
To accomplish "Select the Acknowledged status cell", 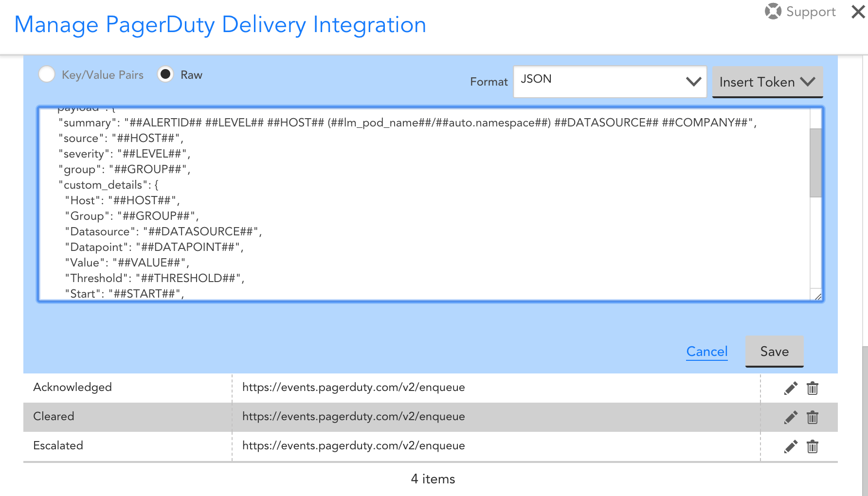I will pos(127,388).
